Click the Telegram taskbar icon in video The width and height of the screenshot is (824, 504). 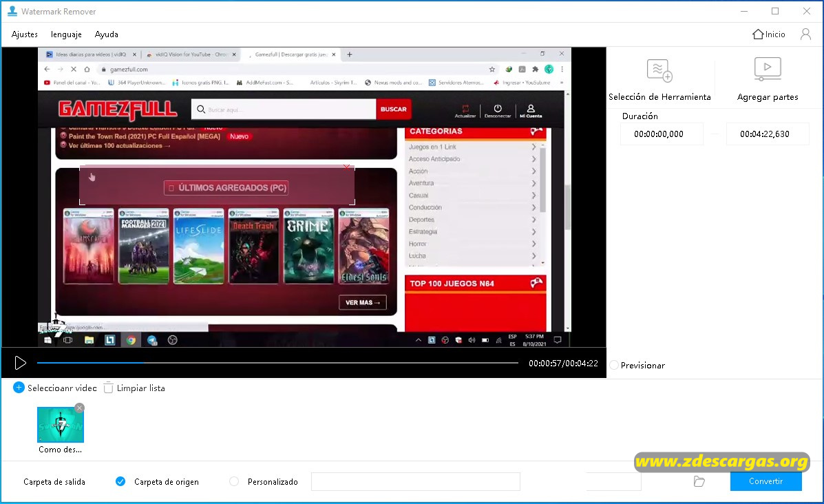tap(152, 340)
